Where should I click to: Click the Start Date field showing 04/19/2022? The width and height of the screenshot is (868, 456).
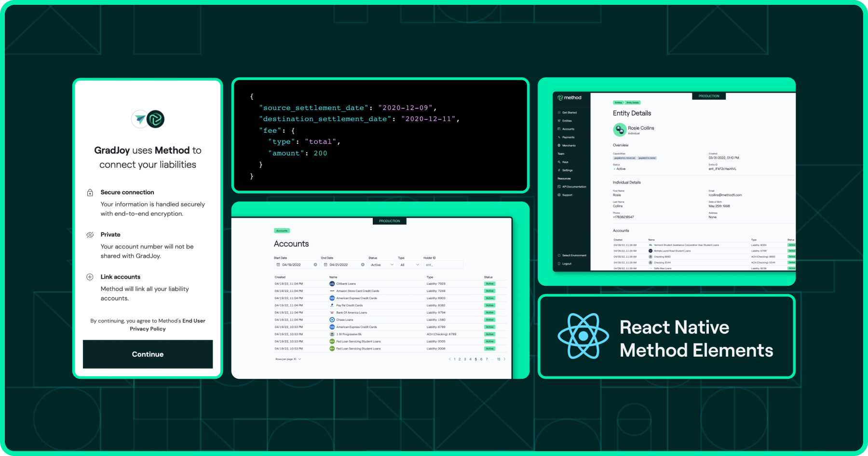point(297,265)
